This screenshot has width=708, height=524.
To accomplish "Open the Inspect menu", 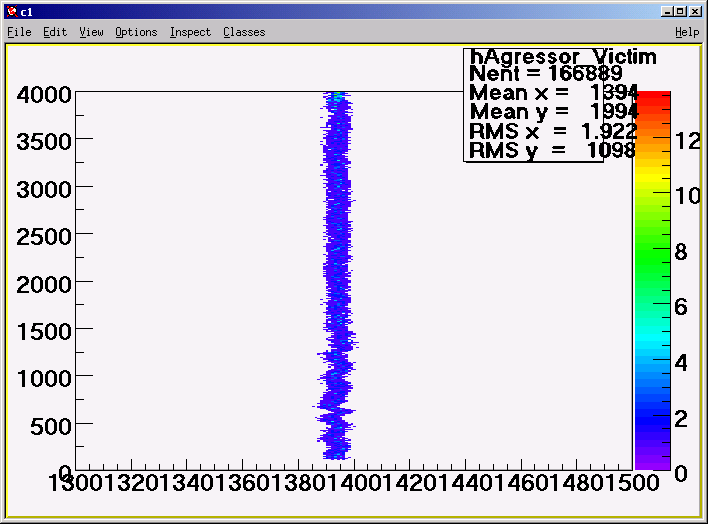I will [x=190, y=32].
